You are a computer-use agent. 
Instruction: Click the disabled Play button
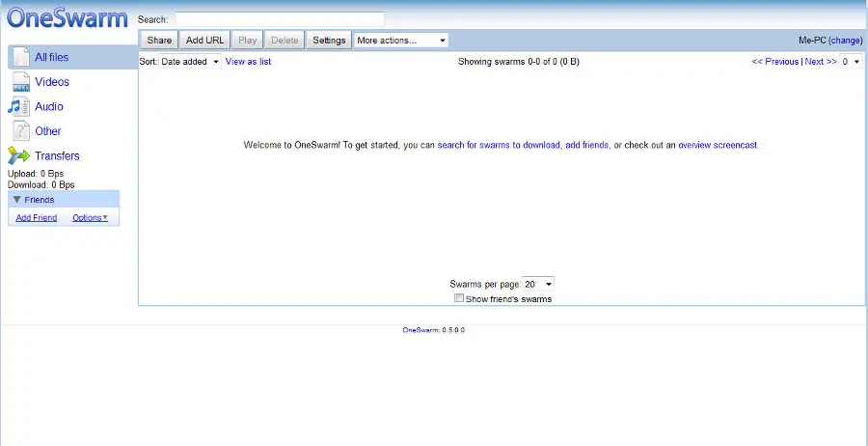point(248,40)
